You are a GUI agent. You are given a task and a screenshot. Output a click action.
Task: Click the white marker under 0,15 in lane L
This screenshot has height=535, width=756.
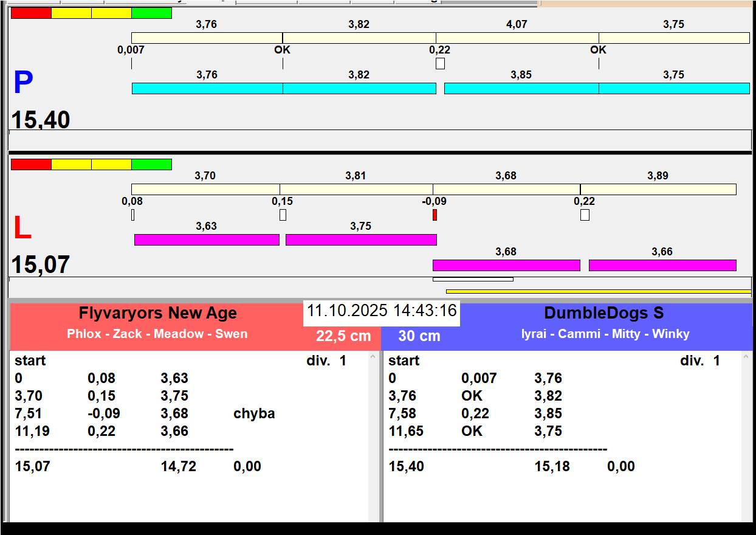283,215
